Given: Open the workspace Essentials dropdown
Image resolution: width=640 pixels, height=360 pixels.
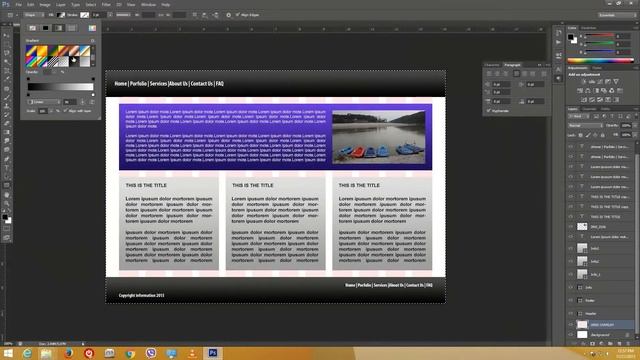Looking at the screenshot, I should coord(617,15).
